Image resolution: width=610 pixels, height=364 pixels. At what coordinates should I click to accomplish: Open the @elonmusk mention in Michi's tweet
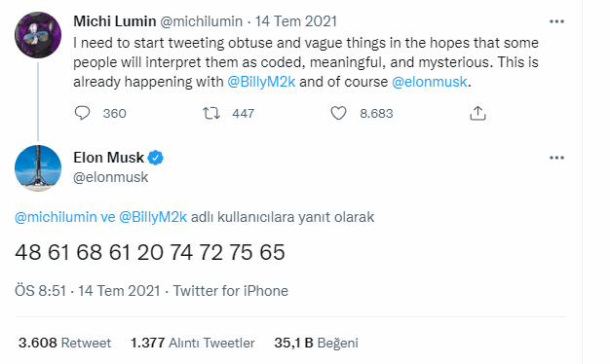coord(429,82)
